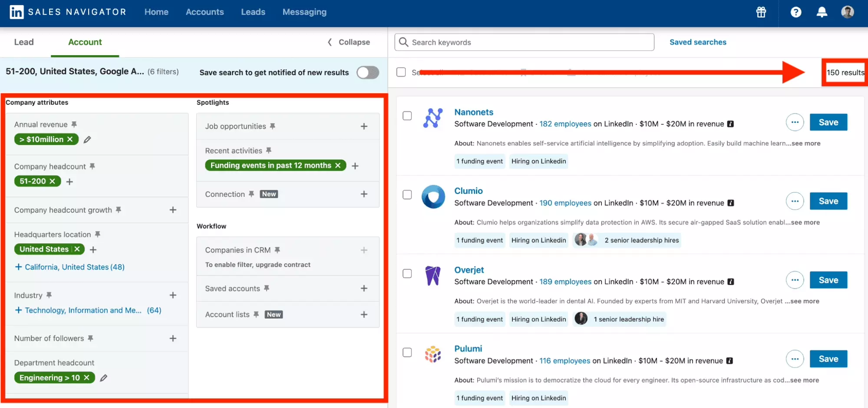
Task: Pin the Connection filter
Action: point(251,194)
